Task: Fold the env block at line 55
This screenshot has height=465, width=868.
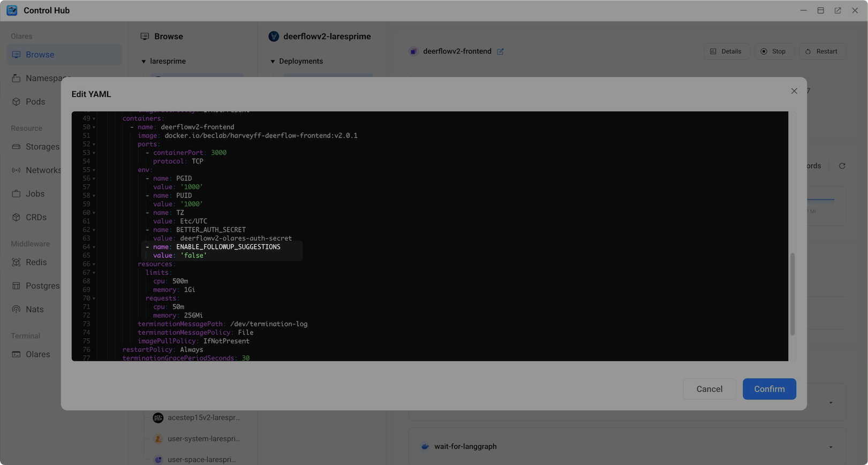Action: [94, 170]
